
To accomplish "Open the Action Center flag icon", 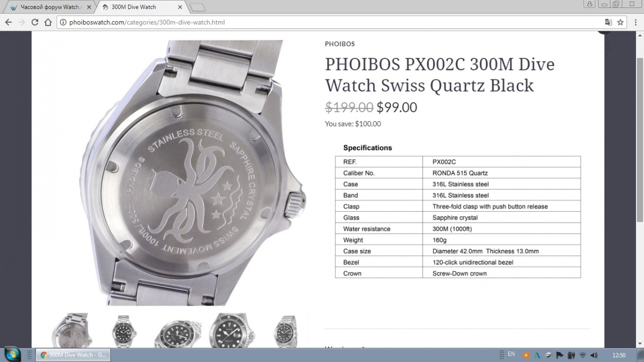I will (x=560, y=355).
